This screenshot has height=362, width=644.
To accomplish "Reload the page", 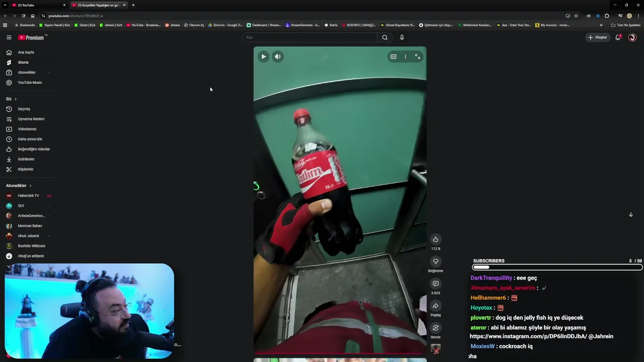I will click(x=23, y=16).
